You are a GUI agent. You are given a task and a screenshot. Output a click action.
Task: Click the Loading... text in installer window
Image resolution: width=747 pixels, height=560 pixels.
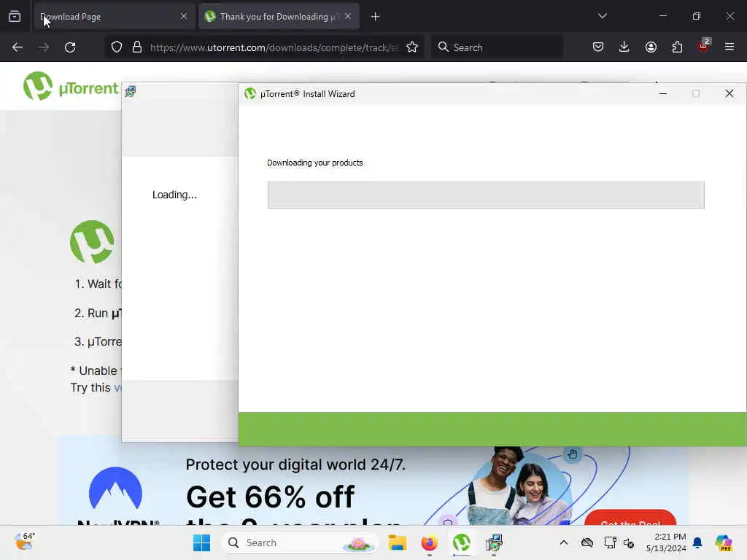tap(174, 195)
